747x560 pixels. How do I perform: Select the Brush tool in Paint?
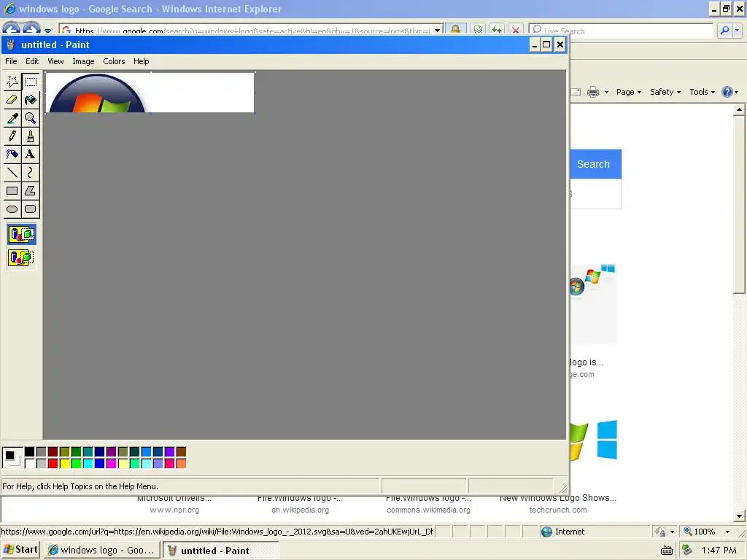click(31, 136)
